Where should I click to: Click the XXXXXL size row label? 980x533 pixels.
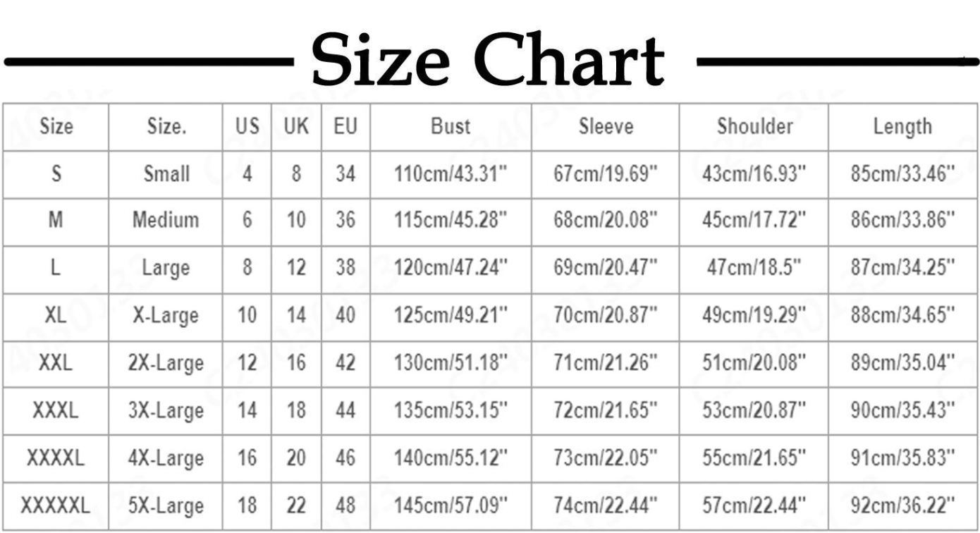(56, 506)
